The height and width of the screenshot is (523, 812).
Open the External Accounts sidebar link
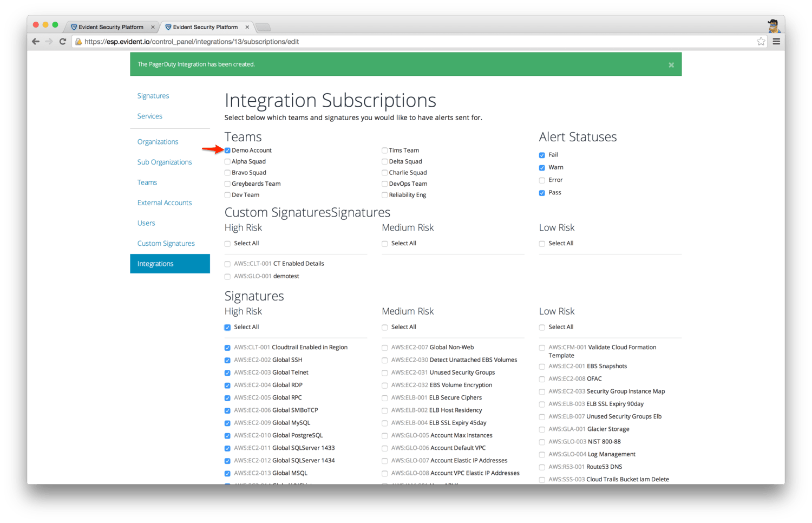click(164, 203)
